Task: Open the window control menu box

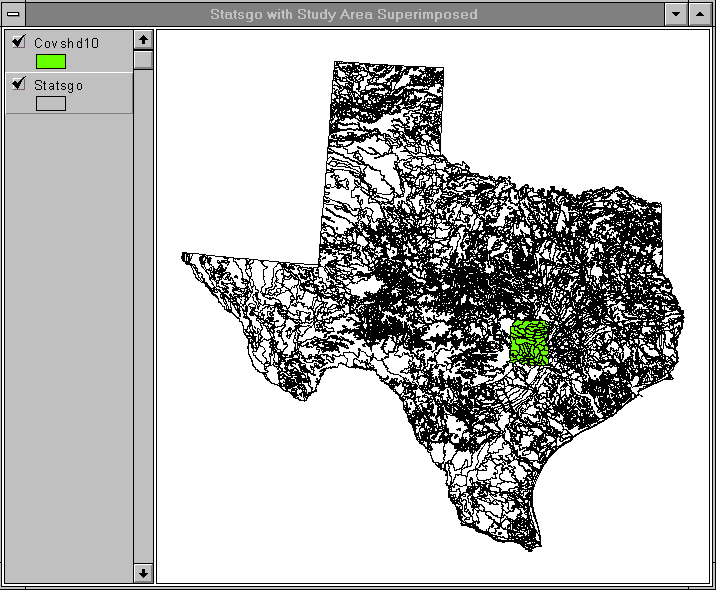Action: [13, 14]
